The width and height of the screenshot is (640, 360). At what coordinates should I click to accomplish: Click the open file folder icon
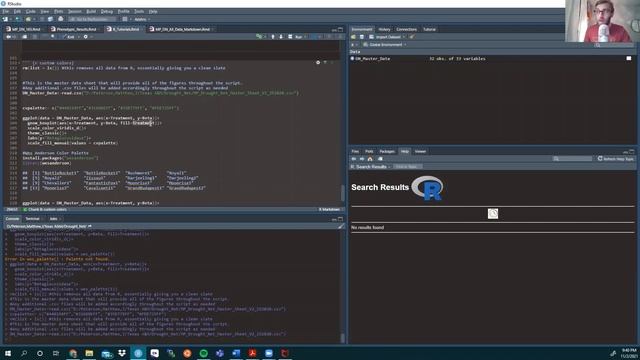[x=28, y=19]
